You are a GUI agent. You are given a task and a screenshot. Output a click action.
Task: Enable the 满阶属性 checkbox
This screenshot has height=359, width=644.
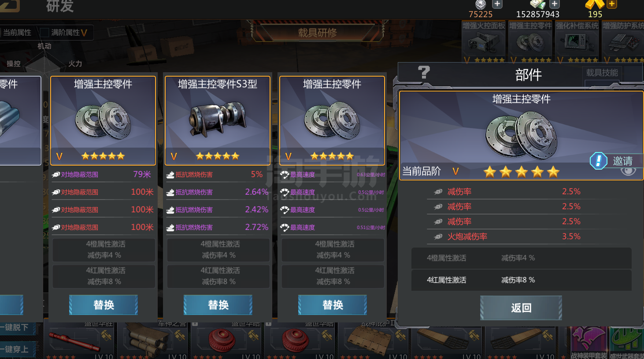coord(44,33)
